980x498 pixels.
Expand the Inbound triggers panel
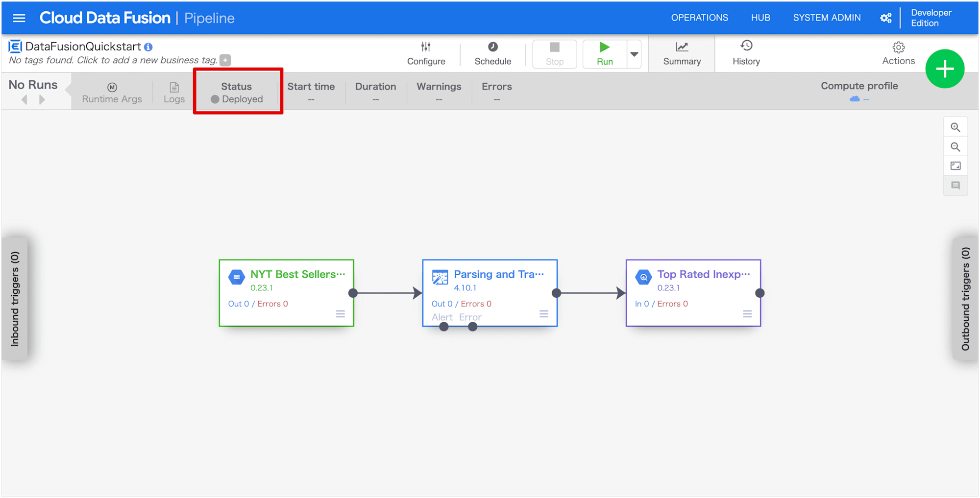pyautogui.click(x=15, y=299)
